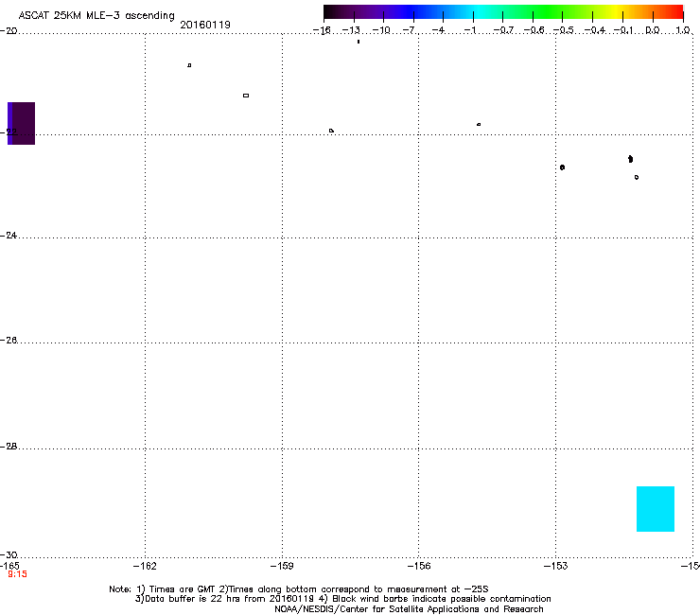Screen dimensions: 700x615
Task: Click the color bar label -13
Action: [351, 30]
